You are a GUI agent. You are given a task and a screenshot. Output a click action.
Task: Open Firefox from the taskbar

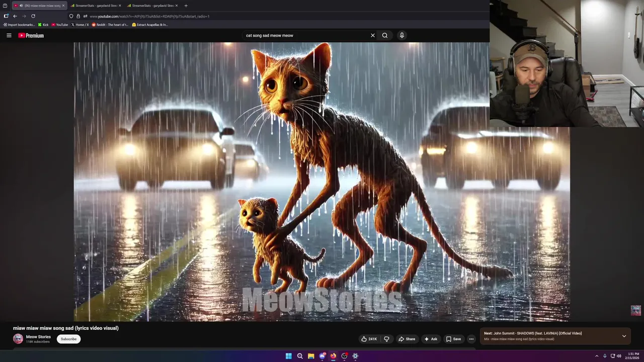[x=333, y=356]
